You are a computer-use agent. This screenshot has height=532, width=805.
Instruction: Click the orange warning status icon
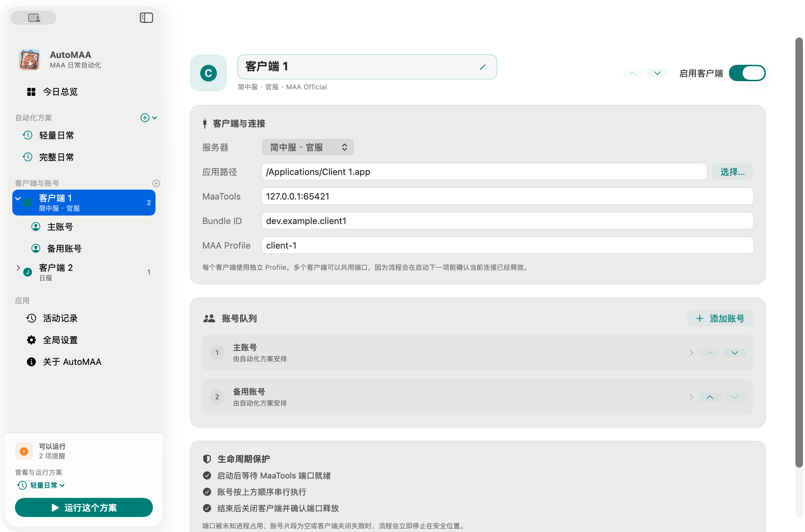click(x=24, y=451)
